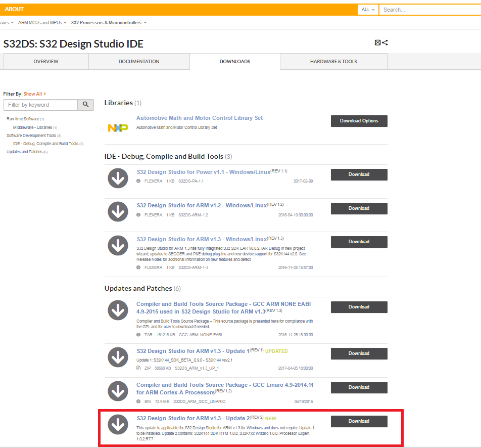Click globe icon beside FLEXERA in Power v1.1 row
This screenshot has width=481, height=448.
click(138, 181)
